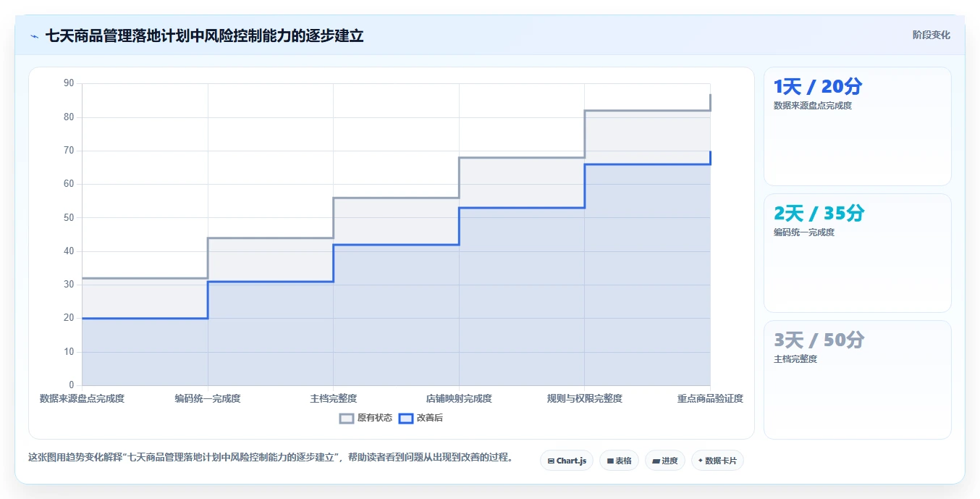Click the y-axis value 10

click(69, 352)
